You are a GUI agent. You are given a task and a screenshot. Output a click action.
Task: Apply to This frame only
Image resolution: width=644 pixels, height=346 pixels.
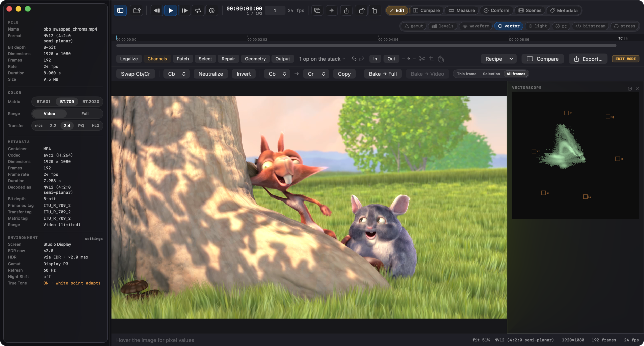click(x=467, y=74)
